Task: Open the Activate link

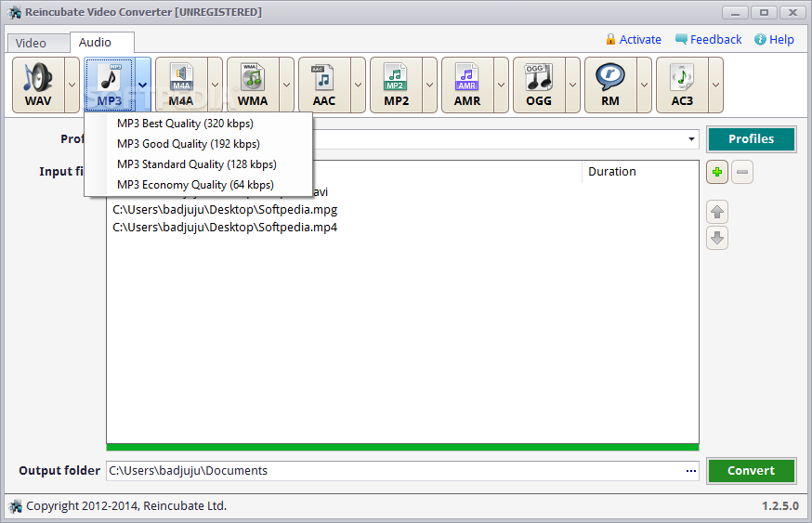Action: 634,39
